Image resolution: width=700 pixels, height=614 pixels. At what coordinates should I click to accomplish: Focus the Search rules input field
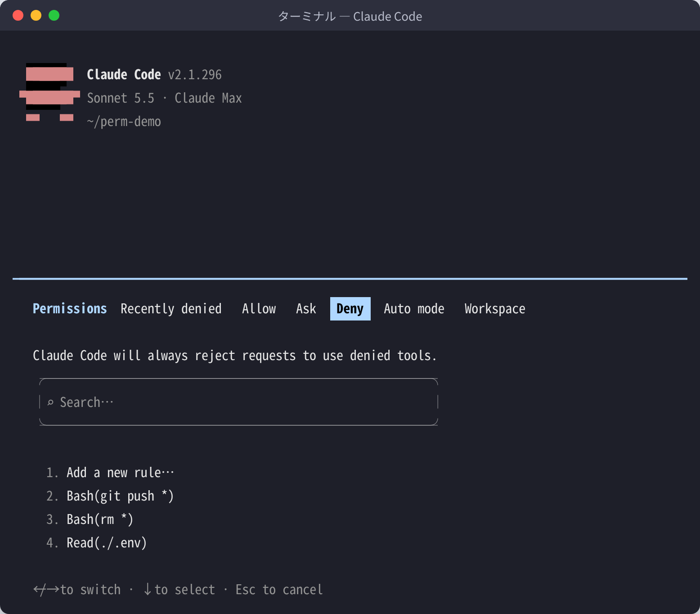238,402
